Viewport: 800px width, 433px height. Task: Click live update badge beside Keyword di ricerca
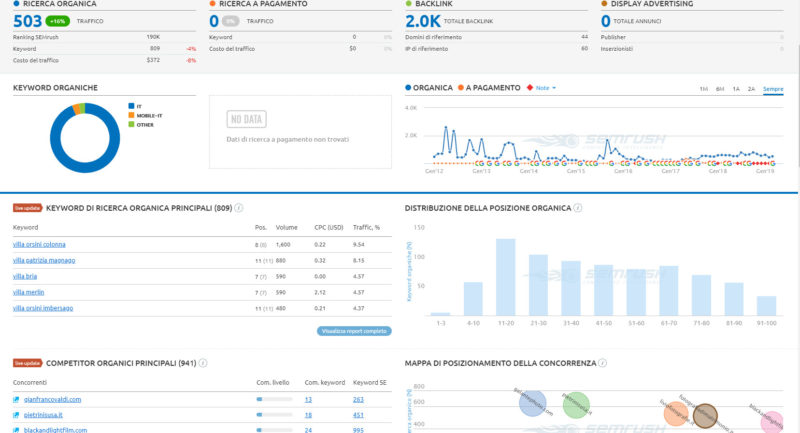click(x=28, y=208)
